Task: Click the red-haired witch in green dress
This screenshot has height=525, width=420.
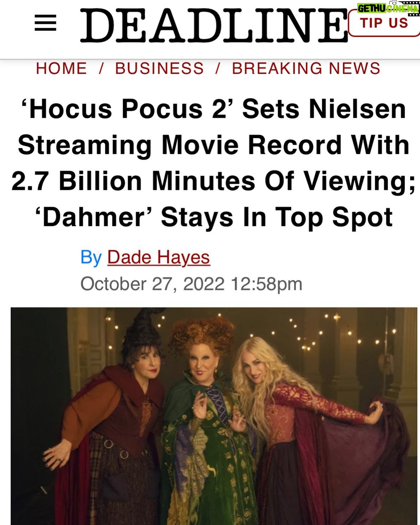Action: tap(207, 421)
